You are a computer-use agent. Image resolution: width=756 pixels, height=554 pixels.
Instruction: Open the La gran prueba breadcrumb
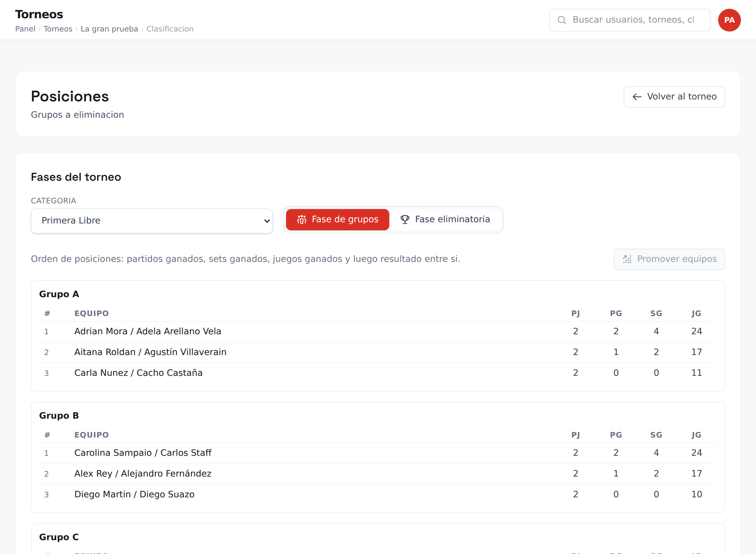click(109, 29)
